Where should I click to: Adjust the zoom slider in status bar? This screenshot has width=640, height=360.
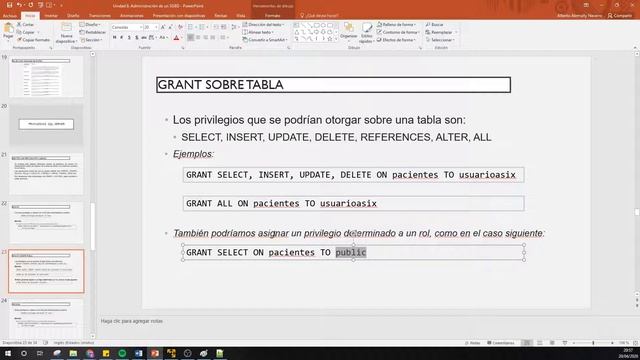tap(593, 343)
